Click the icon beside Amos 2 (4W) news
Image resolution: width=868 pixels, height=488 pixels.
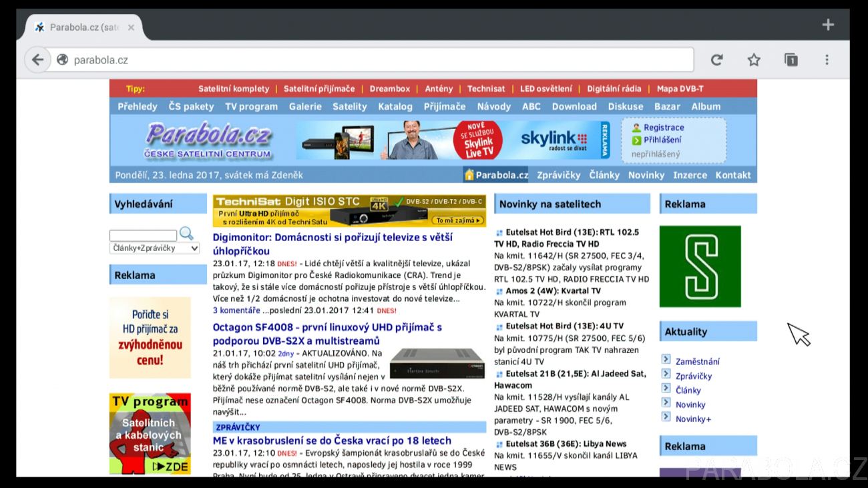(499, 292)
